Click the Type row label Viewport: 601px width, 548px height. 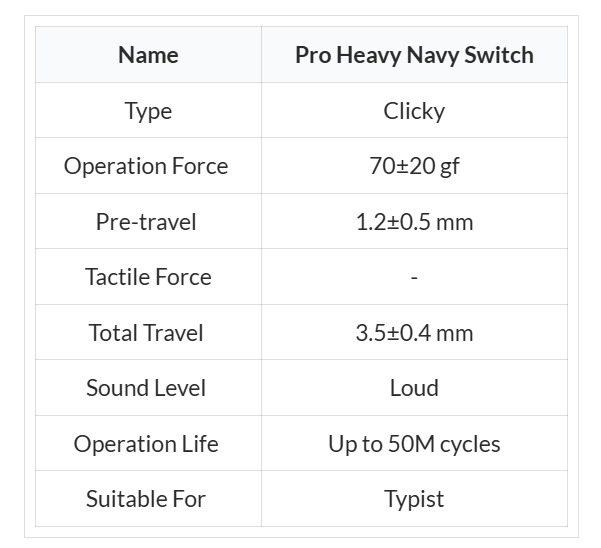(x=148, y=111)
